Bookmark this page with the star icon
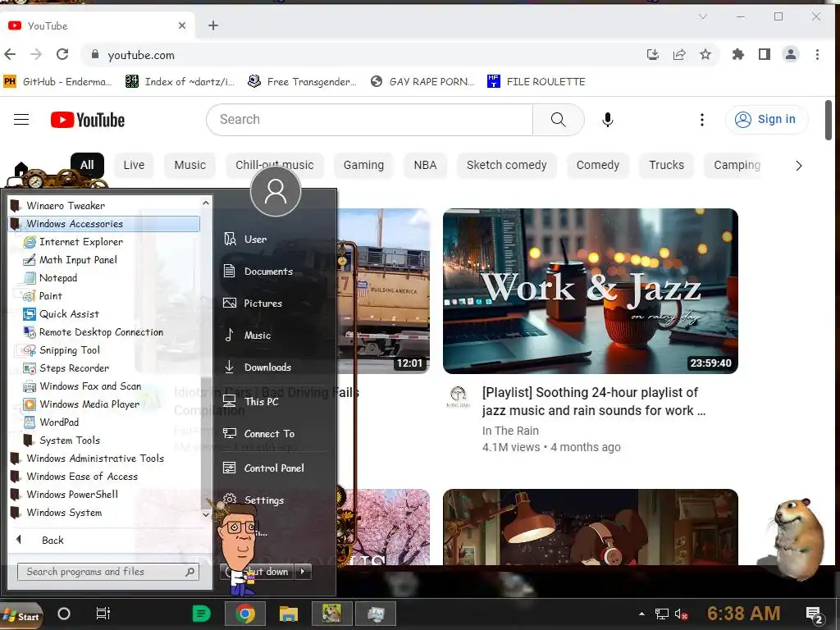This screenshot has width=840, height=630. (x=705, y=54)
